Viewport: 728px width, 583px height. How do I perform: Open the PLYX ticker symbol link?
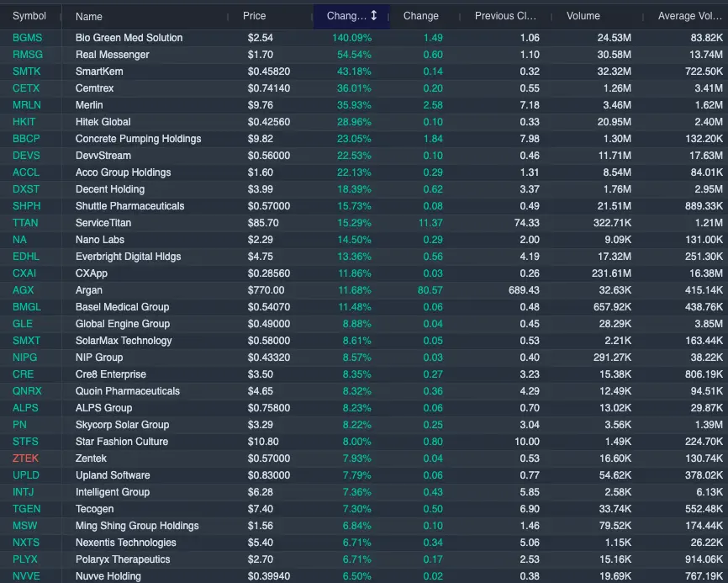point(25,559)
